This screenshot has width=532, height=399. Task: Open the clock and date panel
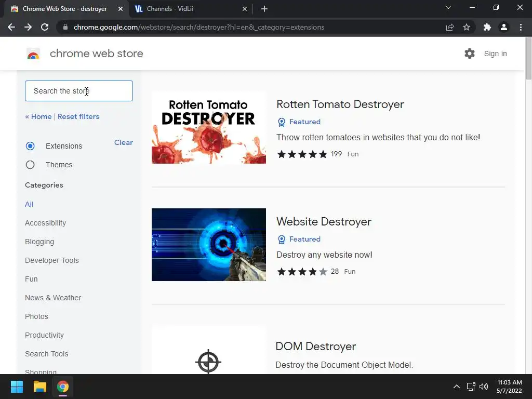pyautogui.click(x=509, y=387)
